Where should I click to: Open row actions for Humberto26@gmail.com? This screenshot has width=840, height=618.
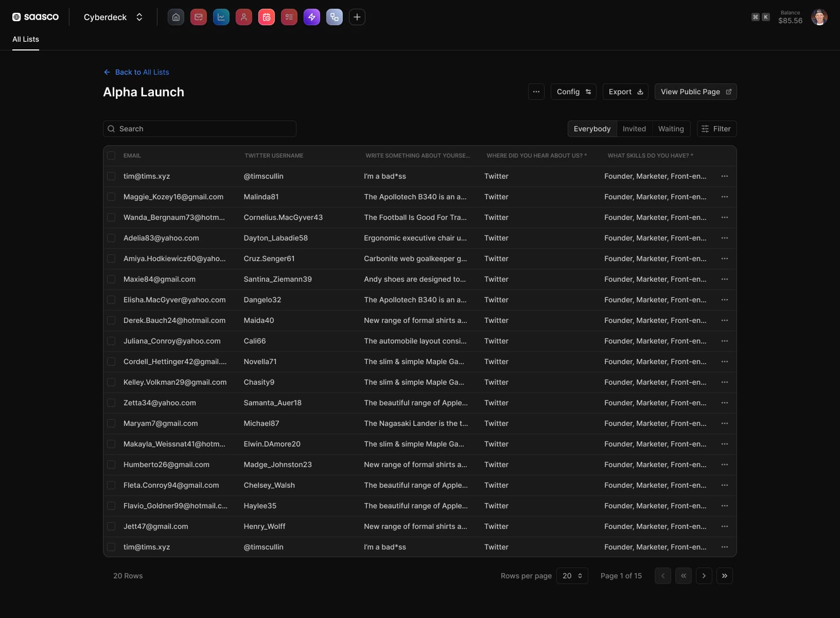coord(724,465)
